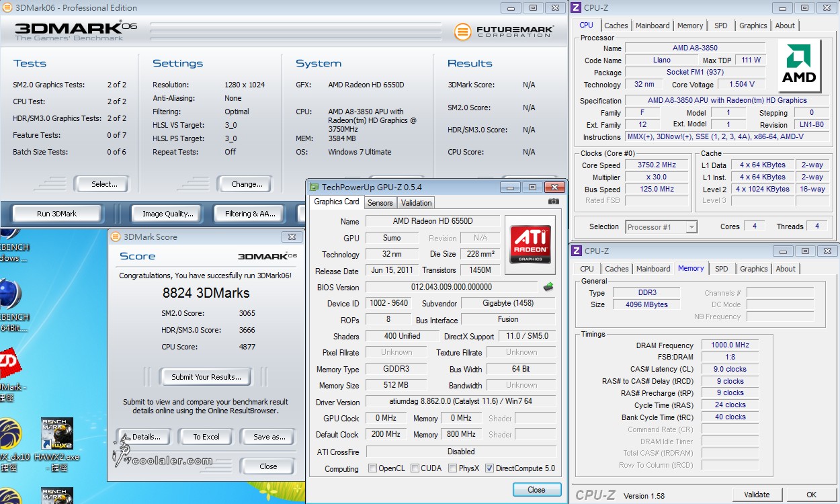Click the 3DMark Score dialog title icon

pos(116,237)
